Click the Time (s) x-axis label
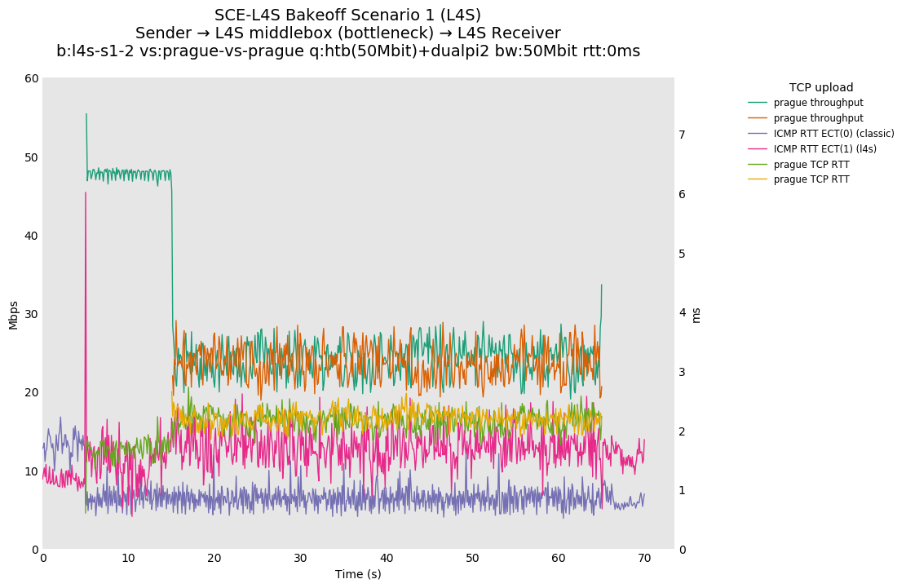This screenshot has width=906, height=588. point(358,574)
